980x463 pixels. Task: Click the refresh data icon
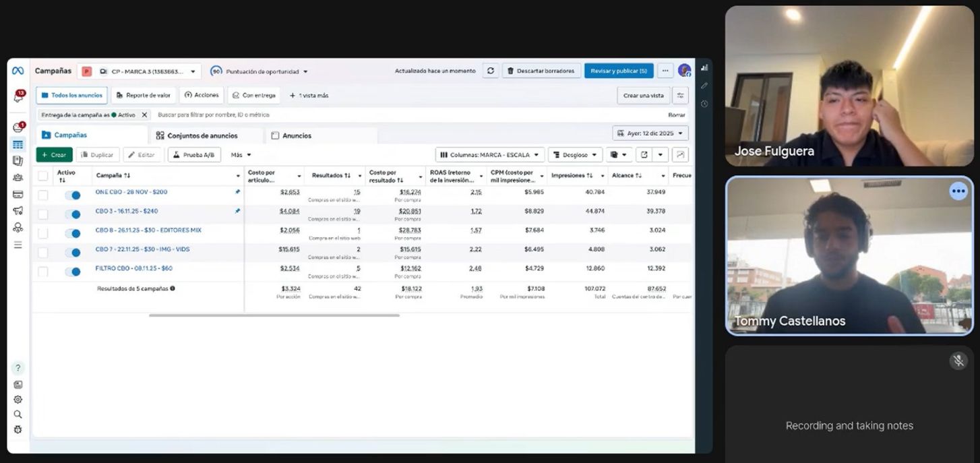[x=490, y=71]
